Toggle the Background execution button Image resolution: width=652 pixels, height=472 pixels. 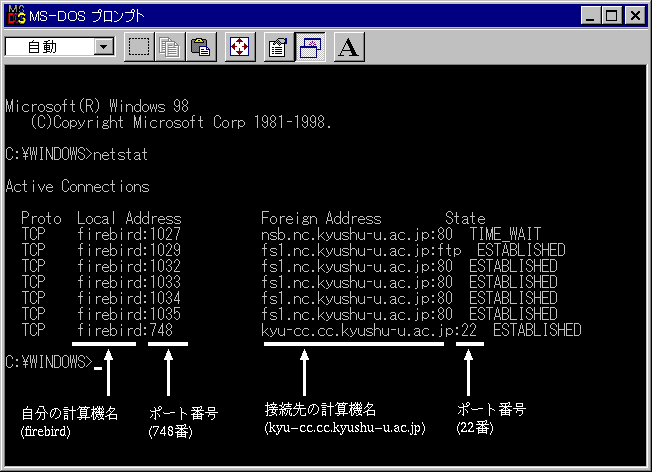[308, 48]
